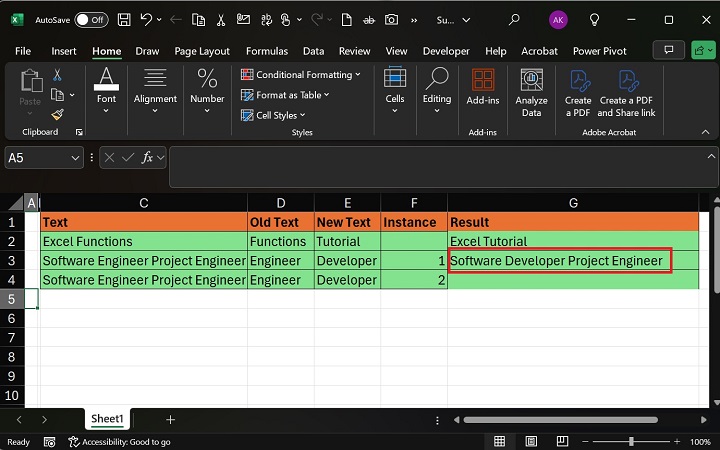
Task: Toggle the AutoSave switch
Action: point(92,19)
